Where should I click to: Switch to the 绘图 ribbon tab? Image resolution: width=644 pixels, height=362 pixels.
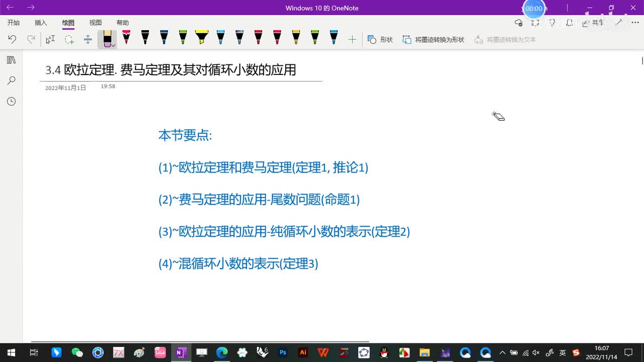[68, 23]
